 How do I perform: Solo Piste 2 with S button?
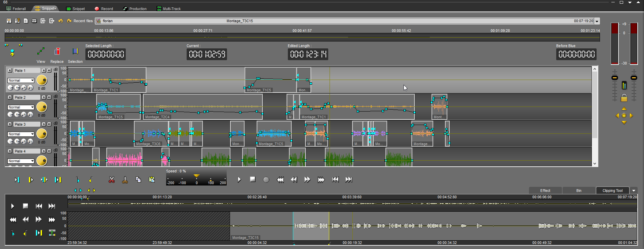[x=44, y=97]
